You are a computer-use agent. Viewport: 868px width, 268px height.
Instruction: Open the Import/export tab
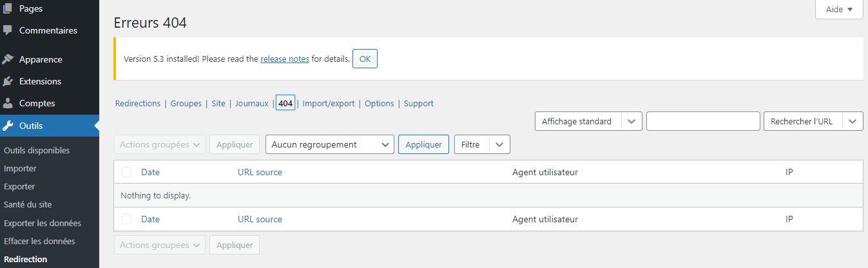click(329, 103)
